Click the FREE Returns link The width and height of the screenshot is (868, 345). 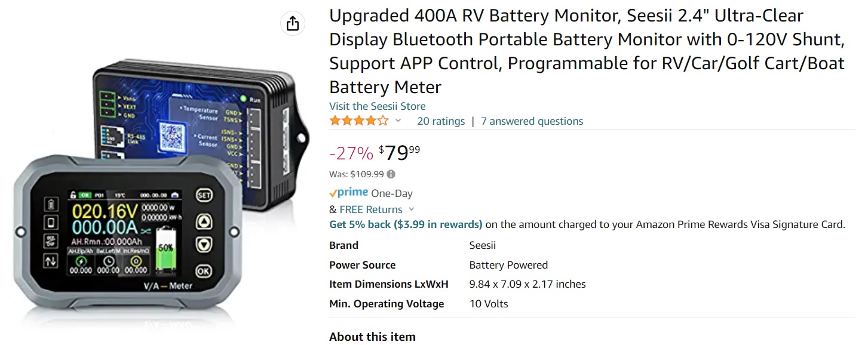(x=371, y=210)
